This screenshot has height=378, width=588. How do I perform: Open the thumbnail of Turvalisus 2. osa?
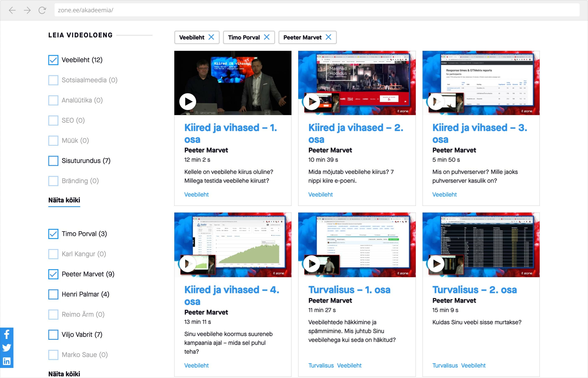click(481, 245)
